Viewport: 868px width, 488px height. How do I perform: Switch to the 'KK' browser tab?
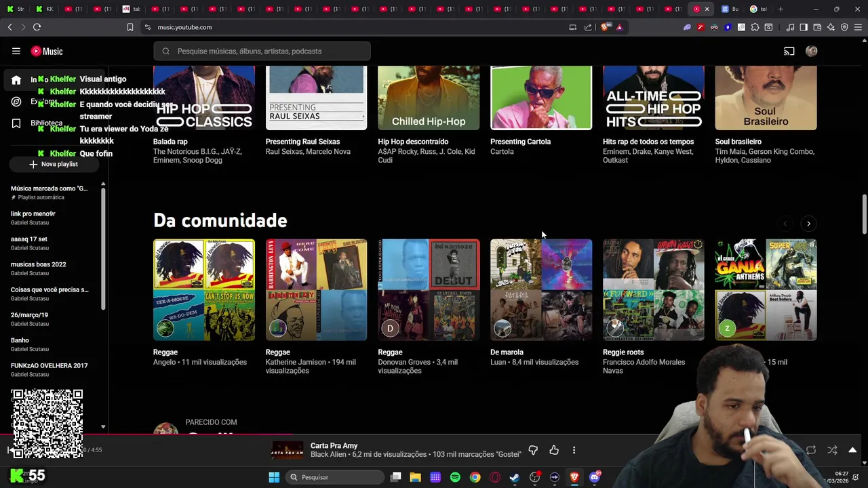[x=44, y=9]
